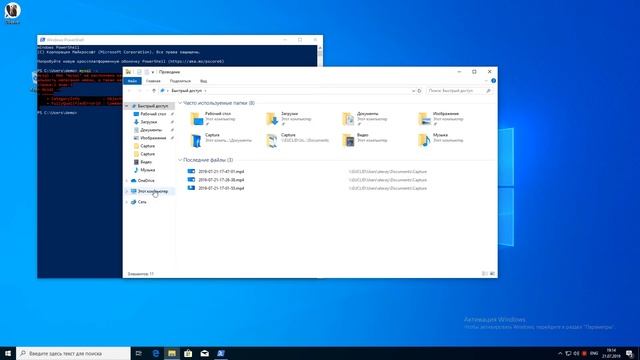Screen dimensions: 640x360
Task: Click the search magnifier in Explorer search box
Action: click(488, 91)
